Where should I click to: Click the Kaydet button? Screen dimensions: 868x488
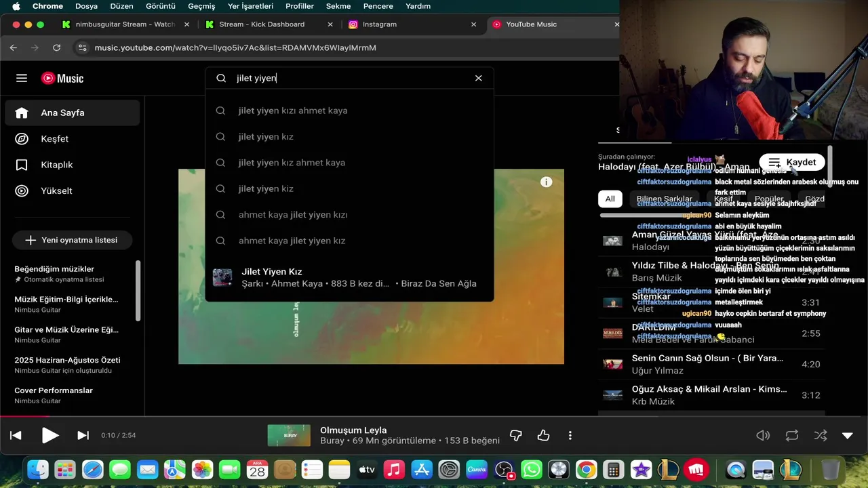792,162
